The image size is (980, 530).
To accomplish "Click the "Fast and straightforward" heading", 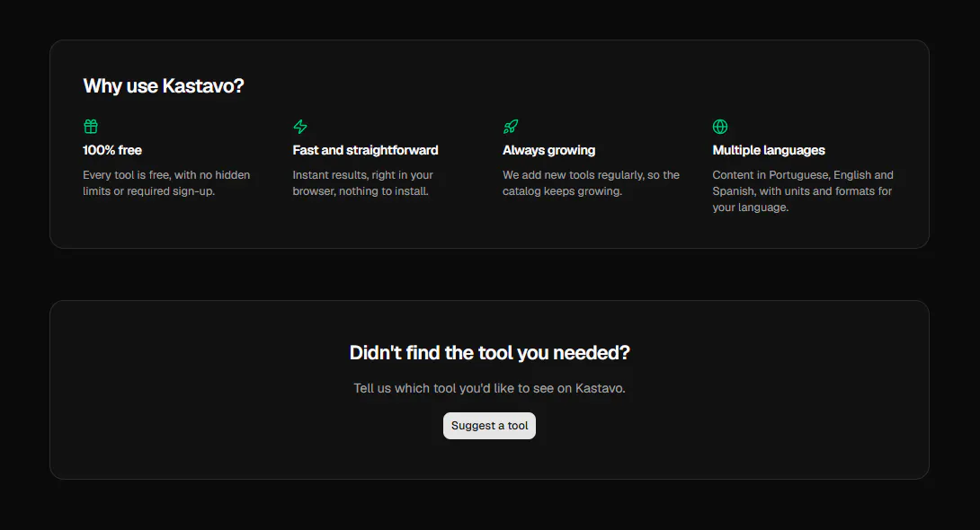I will point(366,150).
